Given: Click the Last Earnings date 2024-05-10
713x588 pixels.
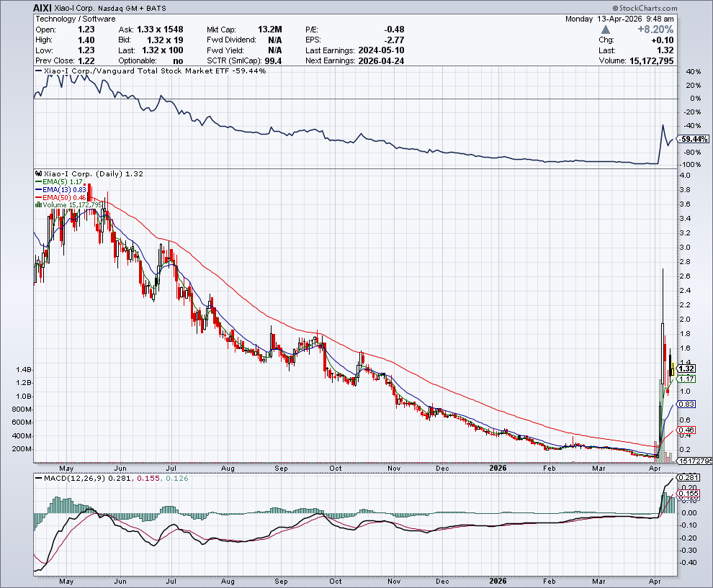Looking at the screenshot, I should point(381,50).
